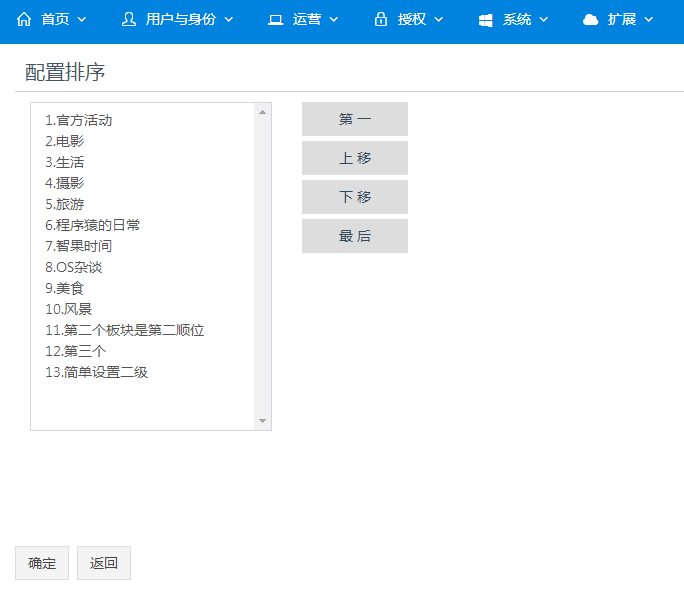Expand the 用户与身份 dropdown chevron
This screenshot has width=684, height=589.
[x=229, y=20]
